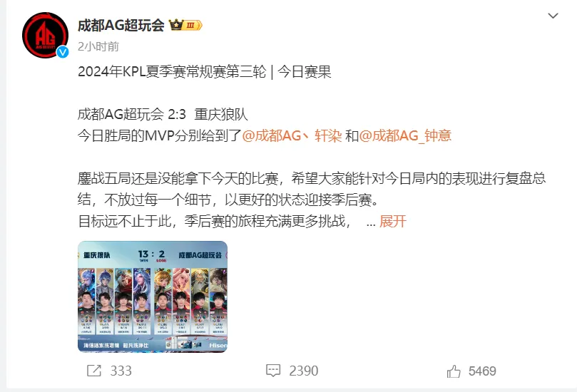The image size is (577, 392).
Task: Open the @成都AG、轩染 mention
Action: tap(292, 135)
